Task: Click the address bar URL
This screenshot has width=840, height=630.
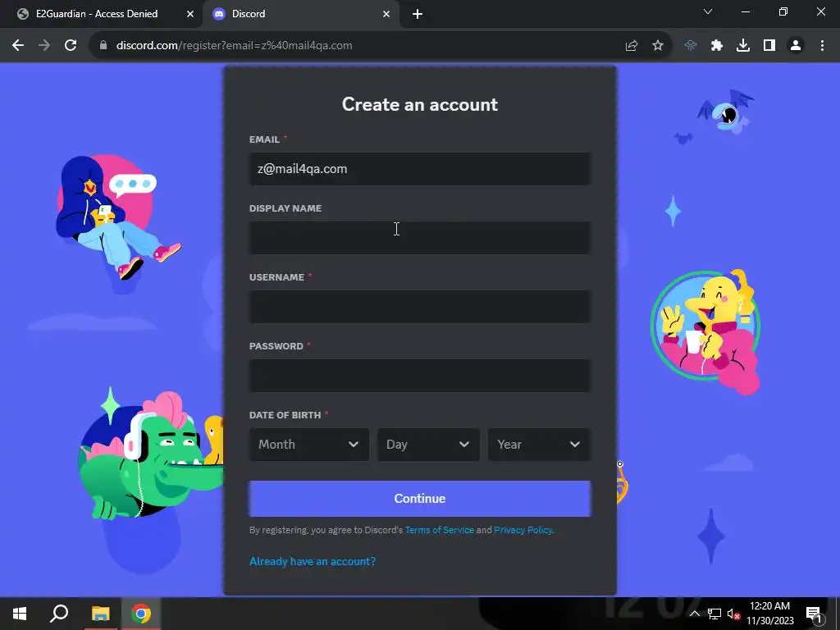Action: [x=234, y=46]
